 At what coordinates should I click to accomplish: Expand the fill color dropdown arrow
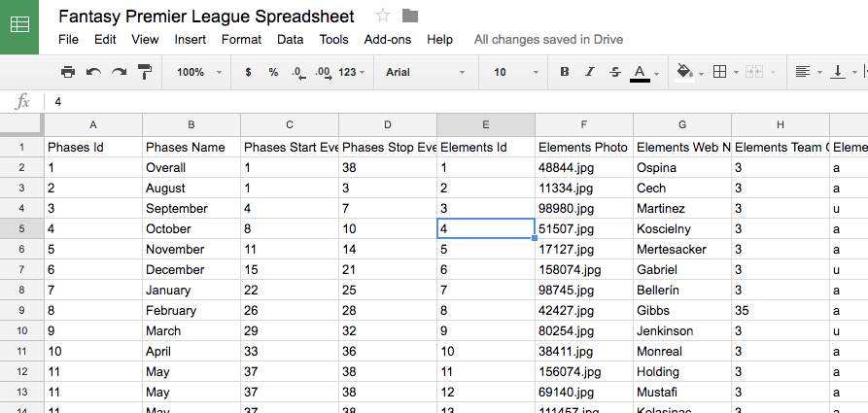click(702, 74)
